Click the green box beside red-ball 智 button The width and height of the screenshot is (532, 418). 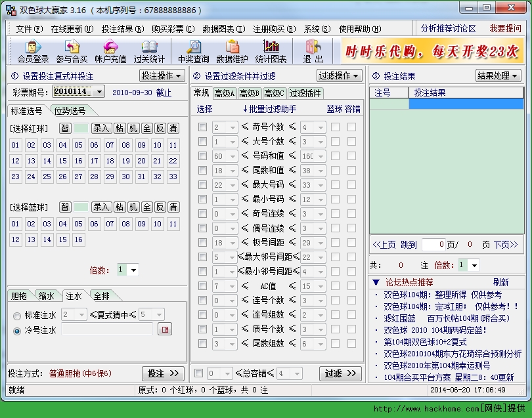pos(81,128)
